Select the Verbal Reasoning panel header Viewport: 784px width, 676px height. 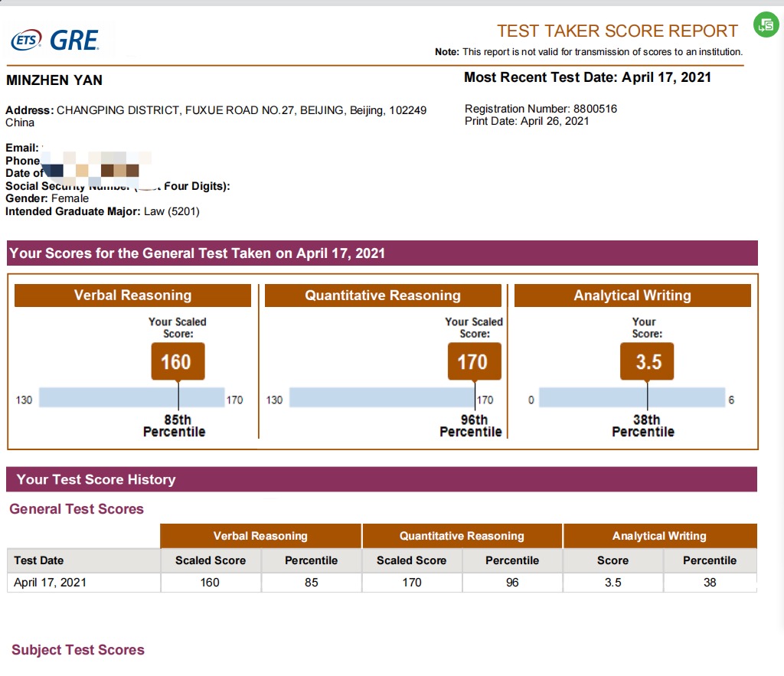[x=132, y=296]
